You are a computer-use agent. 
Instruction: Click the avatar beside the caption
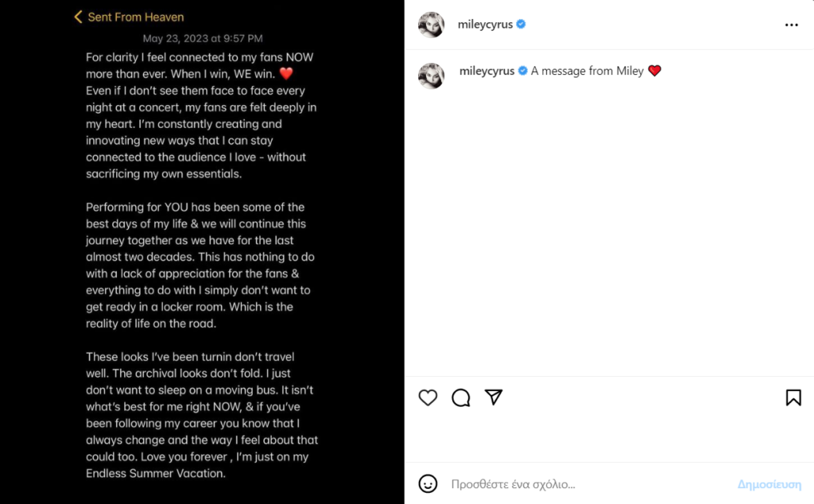pyautogui.click(x=431, y=76)
